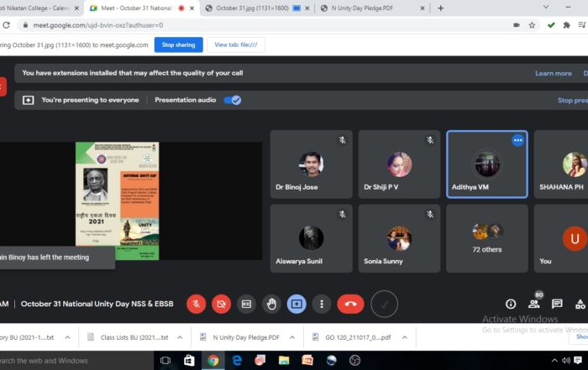Click View tab: file:/// button
This screenshot has width=588, height=370.
(x=236, y=44)
